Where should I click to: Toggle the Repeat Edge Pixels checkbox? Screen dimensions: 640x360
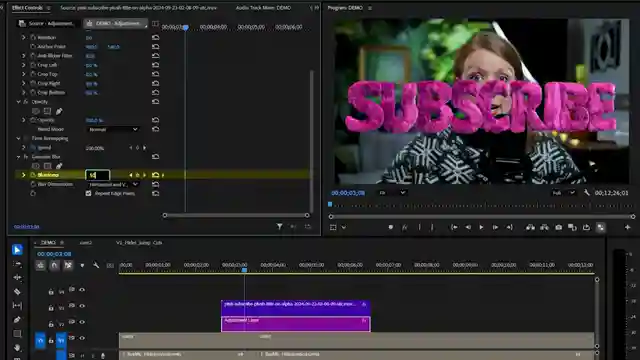point(88,193)
